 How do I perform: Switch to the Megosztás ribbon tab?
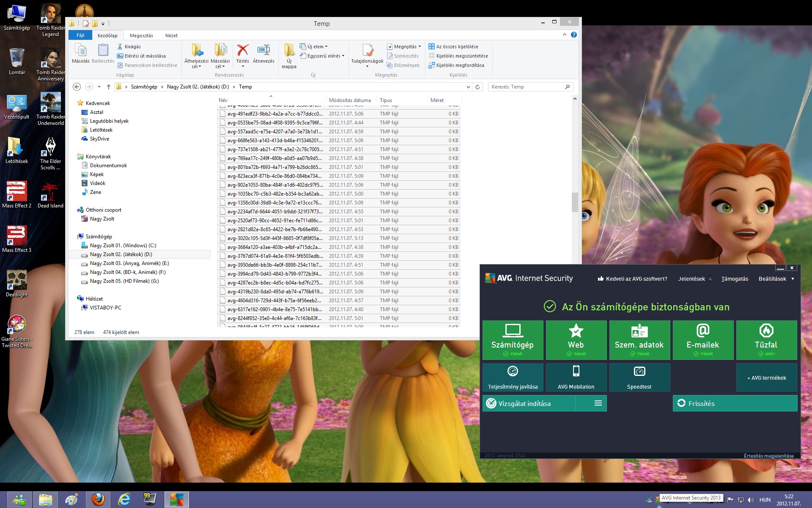click(141, 36)
